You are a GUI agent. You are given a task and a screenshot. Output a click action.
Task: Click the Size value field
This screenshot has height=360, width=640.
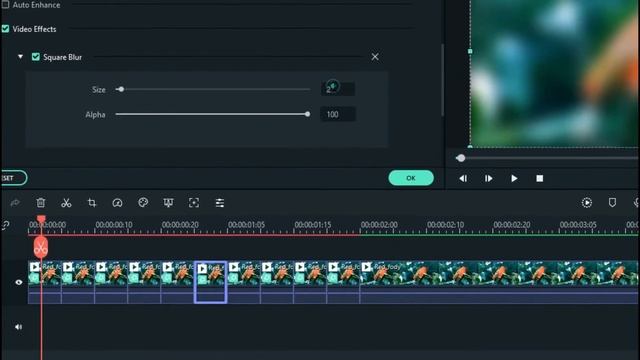[338, 89]
